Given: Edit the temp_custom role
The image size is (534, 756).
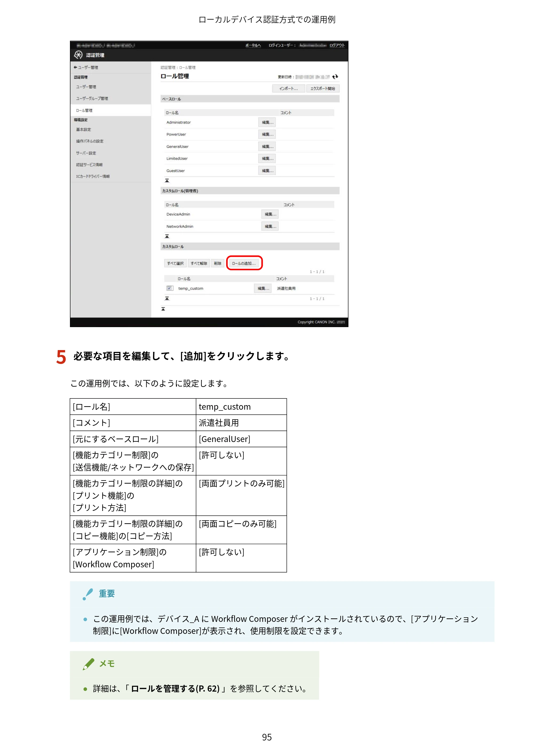Looking at the screenshot, I should click(263, 288).
